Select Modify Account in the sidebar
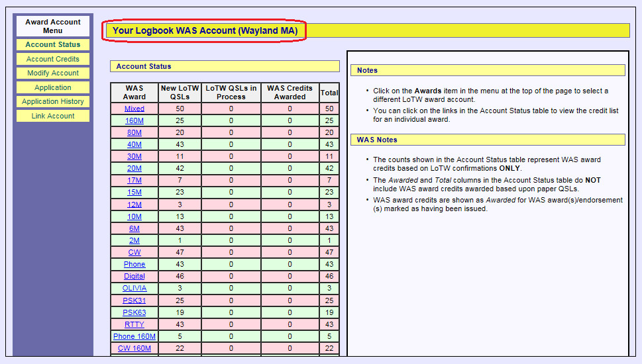The image size is (642, 364). click(53, 73)
